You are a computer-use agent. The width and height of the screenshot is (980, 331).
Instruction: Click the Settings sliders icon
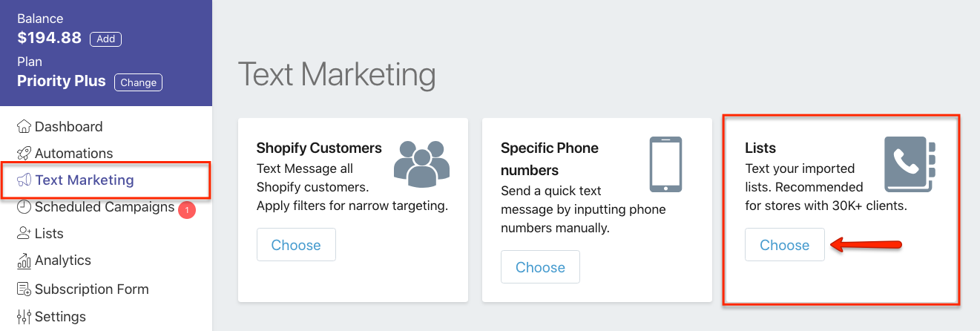point(24,317)
